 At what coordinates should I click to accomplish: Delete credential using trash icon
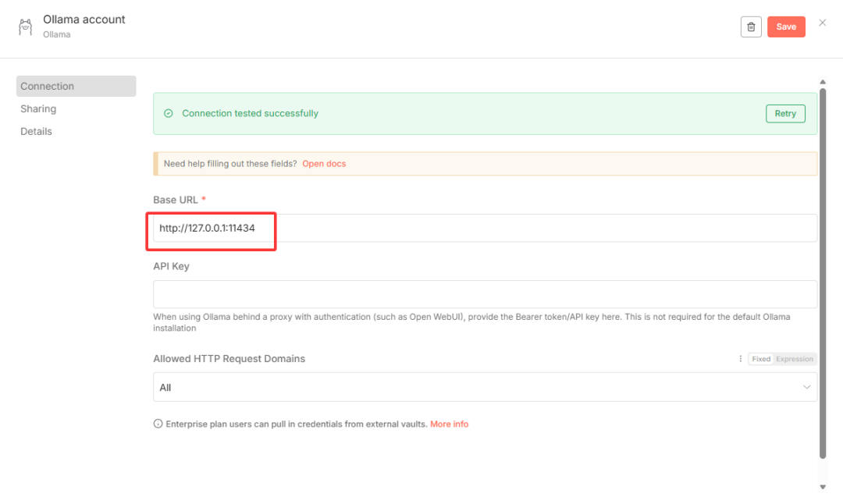click(751, 27)
